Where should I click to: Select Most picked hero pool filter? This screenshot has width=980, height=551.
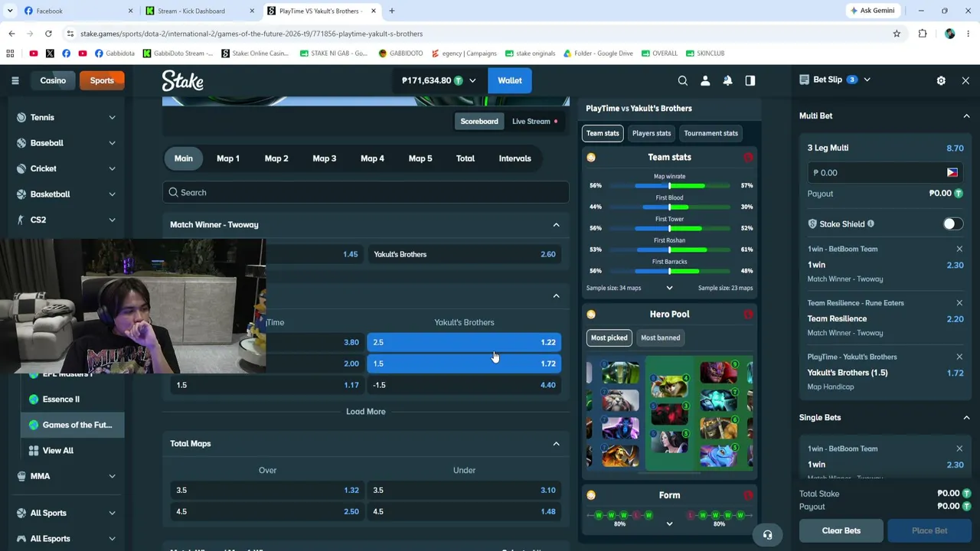tap(609, 337)
